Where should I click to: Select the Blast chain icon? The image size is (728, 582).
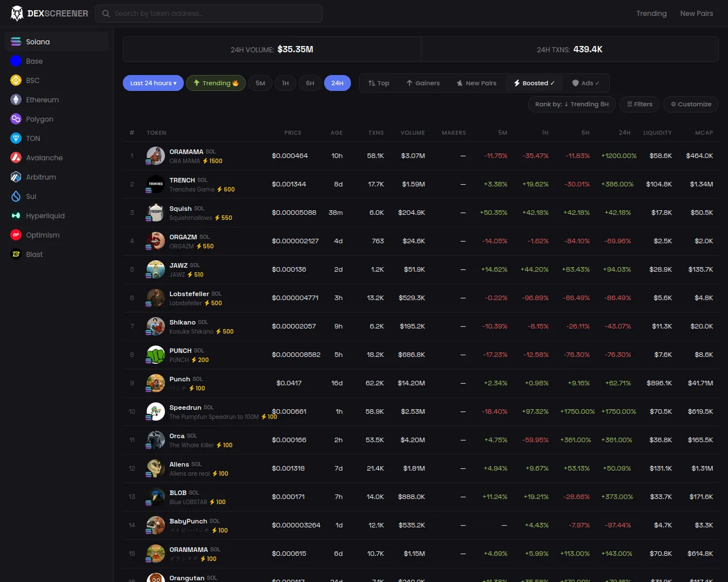click(x=16, y=254)
